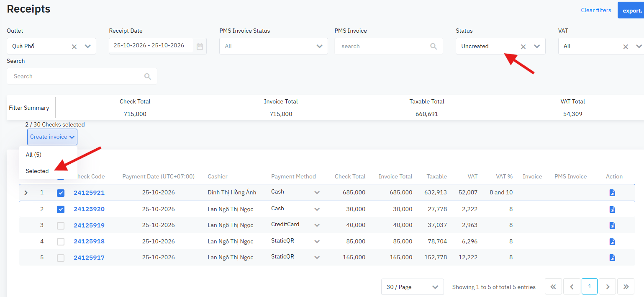Clear the Quà Phố outlet selection

pos(74,46)
